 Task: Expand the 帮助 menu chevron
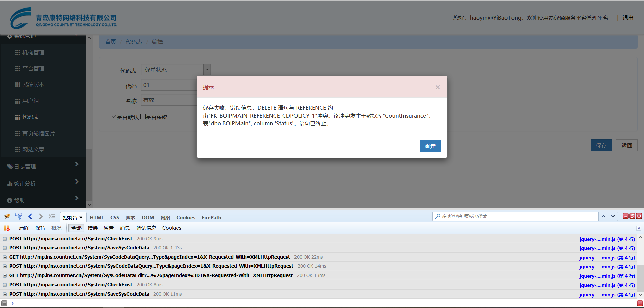tap(77, 198)
